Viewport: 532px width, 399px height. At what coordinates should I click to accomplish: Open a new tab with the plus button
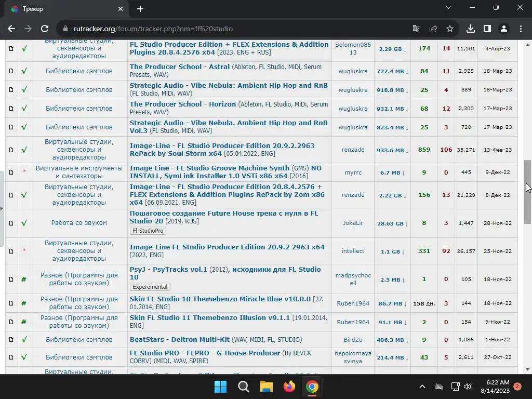click(140, 9)
